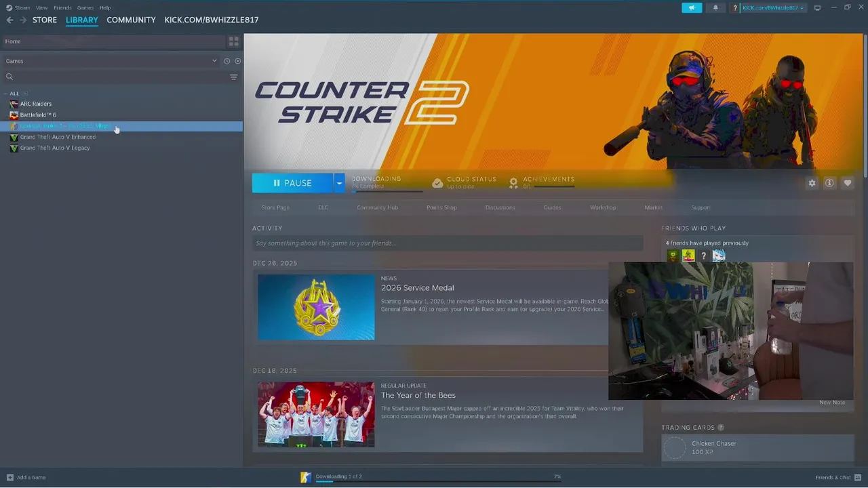
Task: Open the Trading Cards help icon
Action: (721, 428)
